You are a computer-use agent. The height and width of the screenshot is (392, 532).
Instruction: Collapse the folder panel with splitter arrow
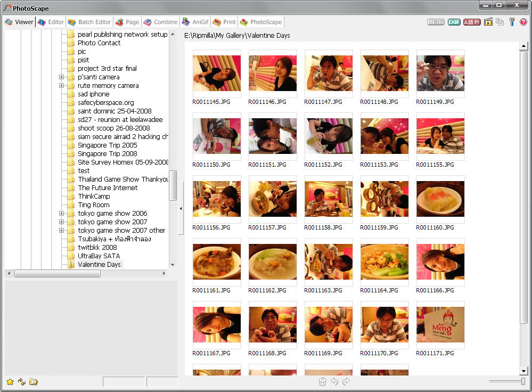(x=181, y=208)
